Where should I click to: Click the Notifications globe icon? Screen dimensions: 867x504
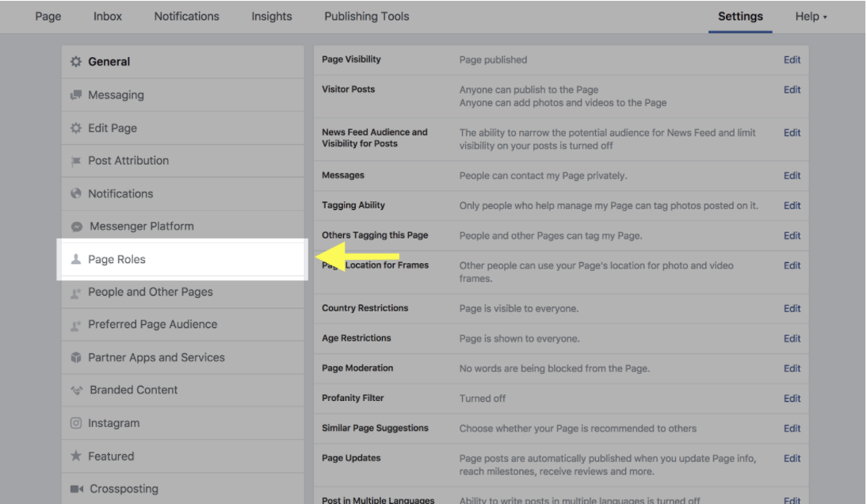click(76, 194)
